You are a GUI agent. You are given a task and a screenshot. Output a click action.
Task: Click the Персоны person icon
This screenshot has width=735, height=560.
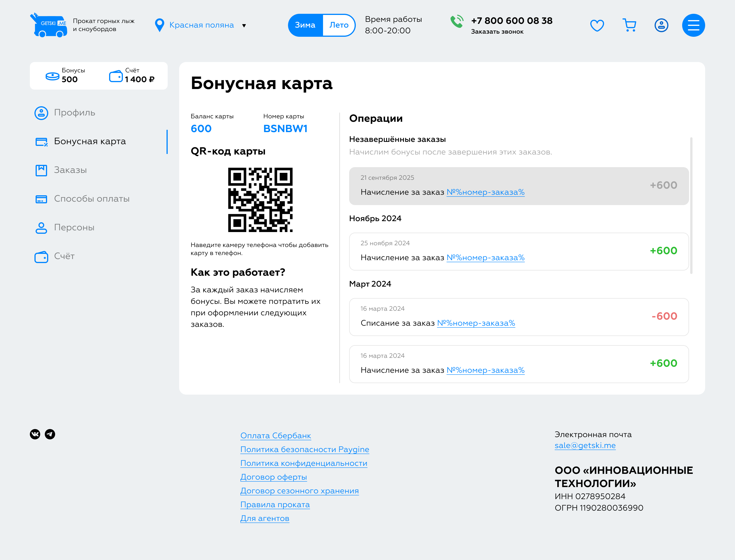coord(41,228)
